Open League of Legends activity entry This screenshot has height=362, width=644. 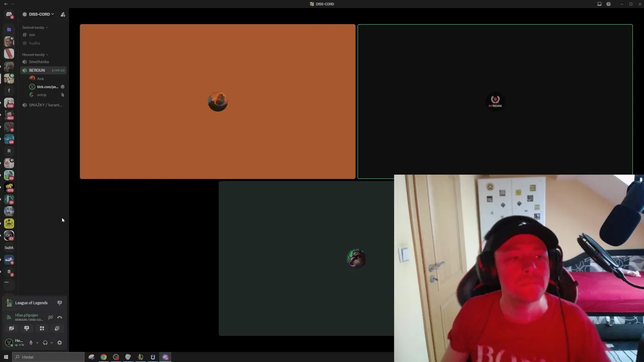click(x=31, y=303)
